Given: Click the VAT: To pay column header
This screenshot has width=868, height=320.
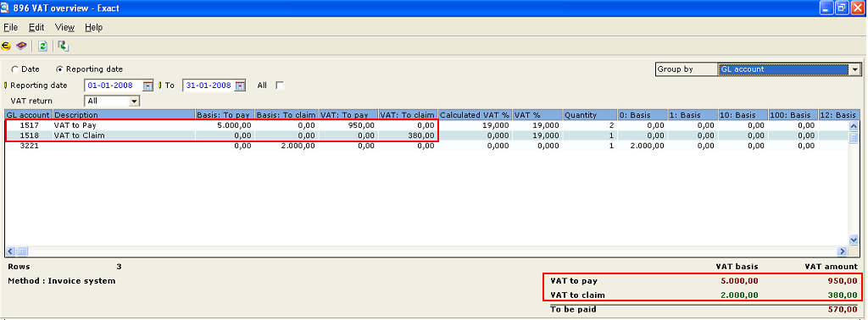Looking at the screenshot, I should click(x=348, y=115).
